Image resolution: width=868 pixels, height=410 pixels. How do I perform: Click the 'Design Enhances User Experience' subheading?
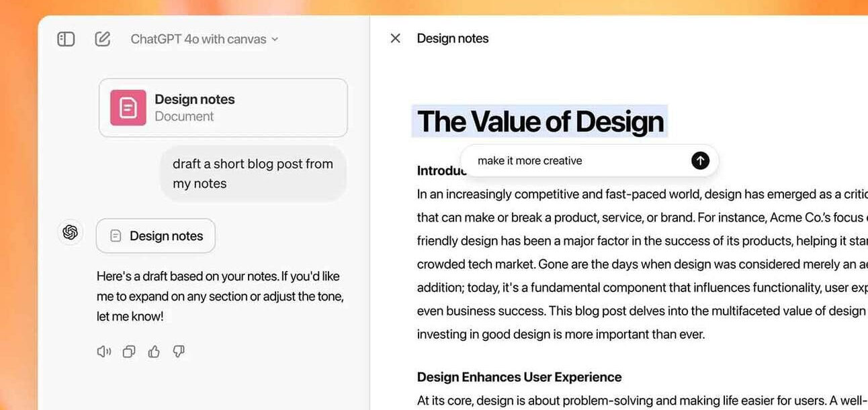point(519,376)
